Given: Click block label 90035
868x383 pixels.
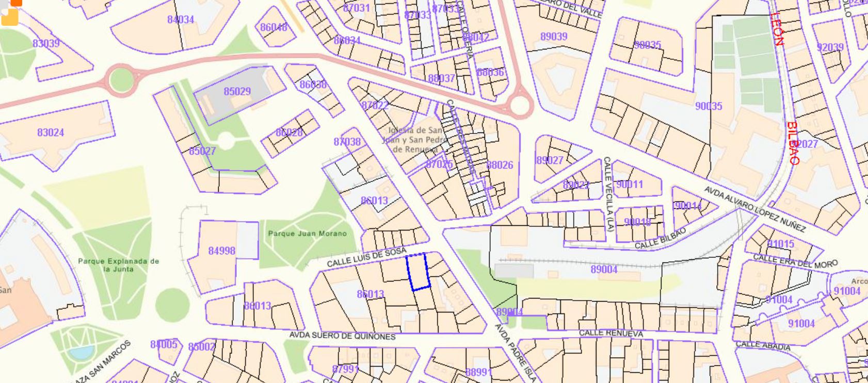Looking at the screenshot, I should pos(708,106).
